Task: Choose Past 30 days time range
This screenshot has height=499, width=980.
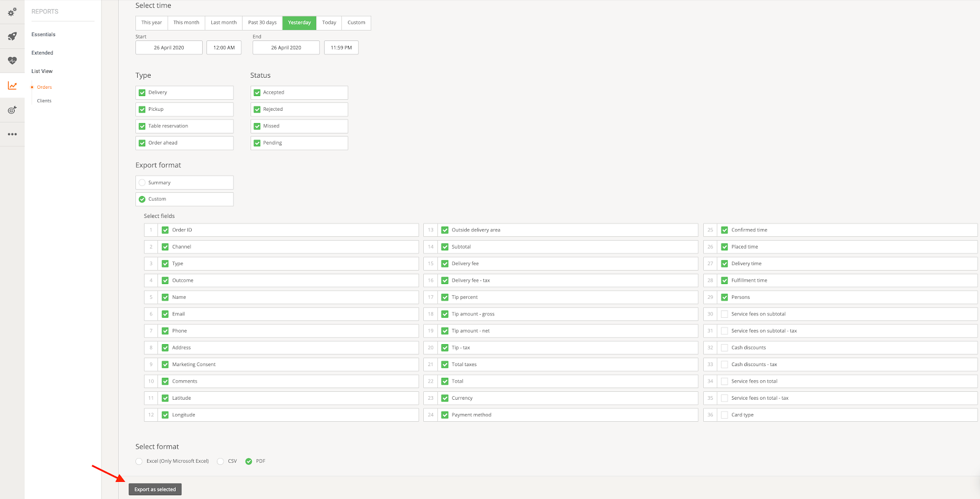Action: 262,23
